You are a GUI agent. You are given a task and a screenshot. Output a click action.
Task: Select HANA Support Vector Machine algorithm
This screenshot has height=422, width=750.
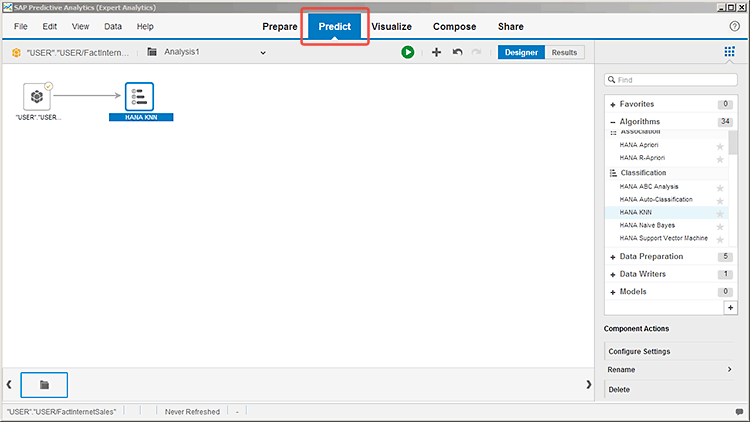point(663,238)
